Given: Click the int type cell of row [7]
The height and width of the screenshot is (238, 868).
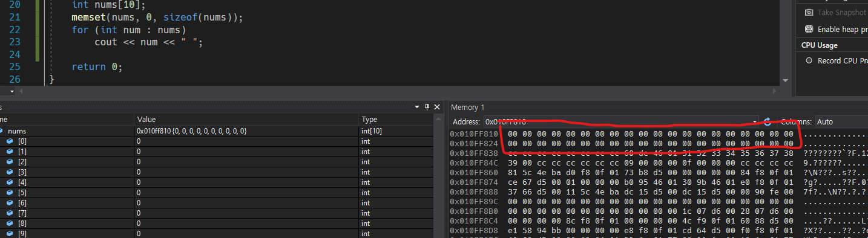Looking at the screenshot, I should tap(396, 213).
